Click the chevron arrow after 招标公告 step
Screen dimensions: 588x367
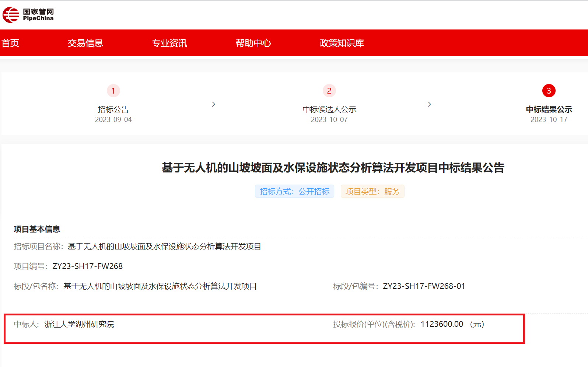213,104
